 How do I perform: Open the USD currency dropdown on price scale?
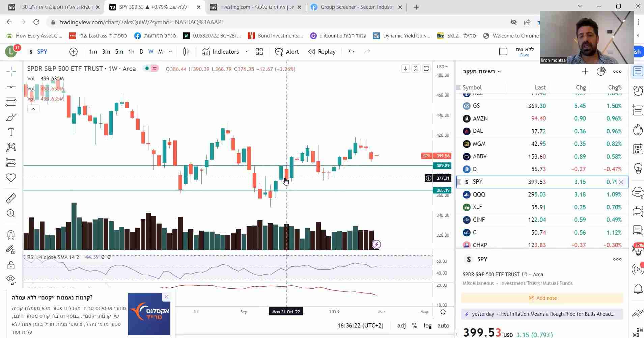click(x=442, y=67)
